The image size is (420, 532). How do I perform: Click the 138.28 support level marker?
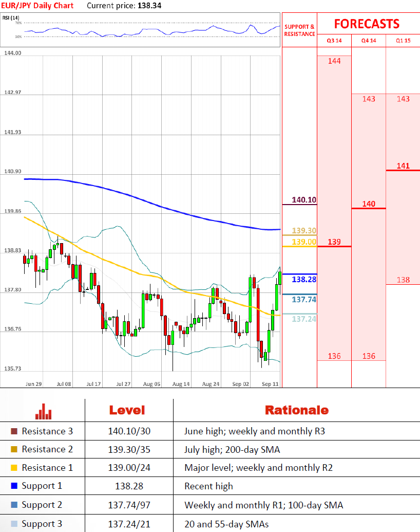tap(304, 280)
